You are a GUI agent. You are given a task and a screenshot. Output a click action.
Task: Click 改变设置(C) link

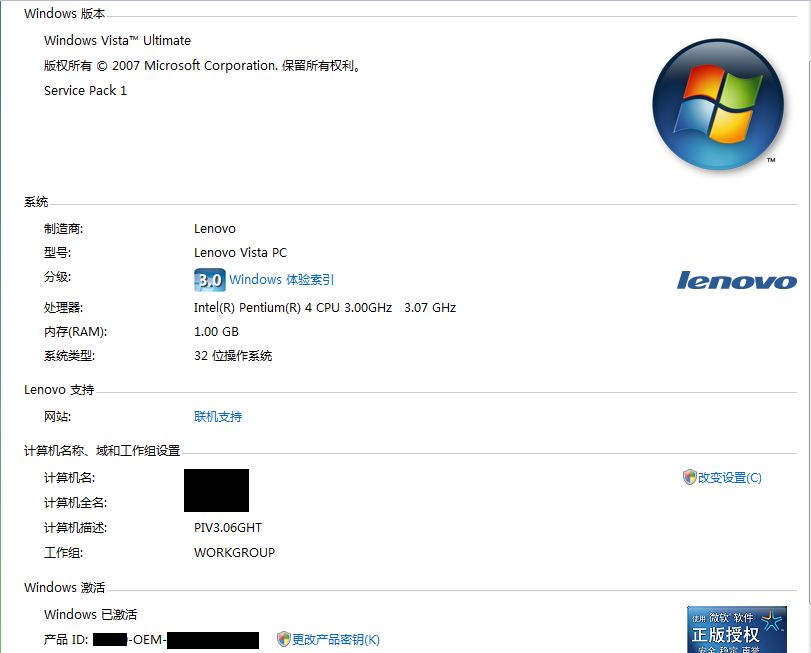pos(729,478)
